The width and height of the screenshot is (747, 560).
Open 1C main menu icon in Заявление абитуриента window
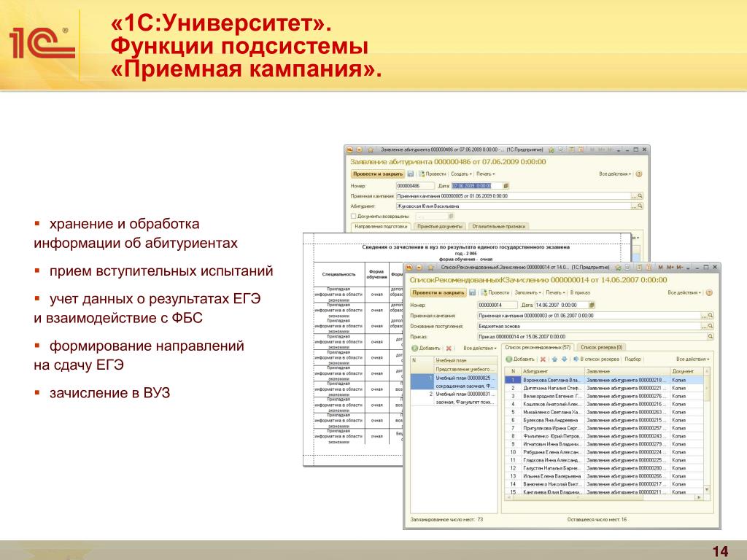pyautogui.click(x=349, y=149)
